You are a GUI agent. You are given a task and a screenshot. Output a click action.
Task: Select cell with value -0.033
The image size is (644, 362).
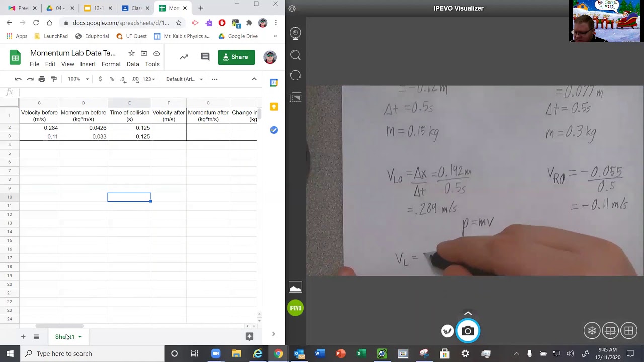click(84, 137)
